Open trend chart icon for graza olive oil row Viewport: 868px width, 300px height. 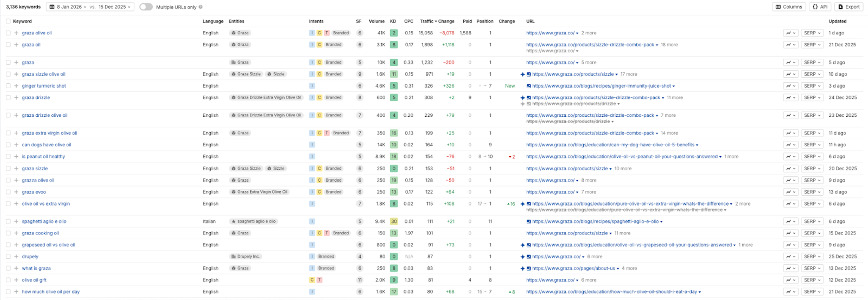click(x=790, y=33)
